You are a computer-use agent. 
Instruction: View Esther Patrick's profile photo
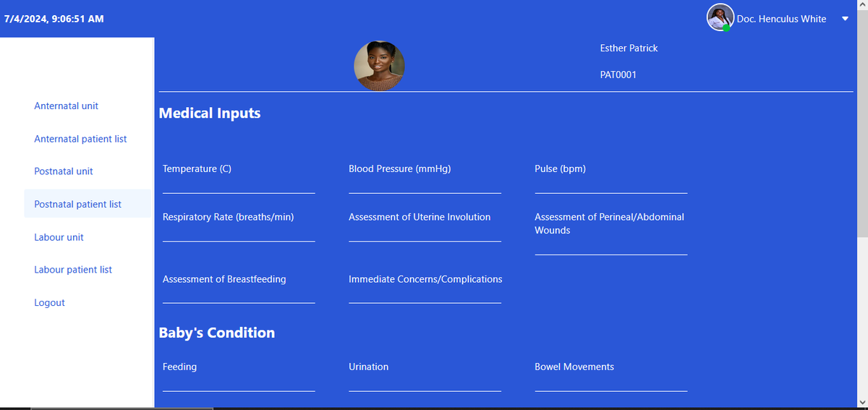point(379,66)
